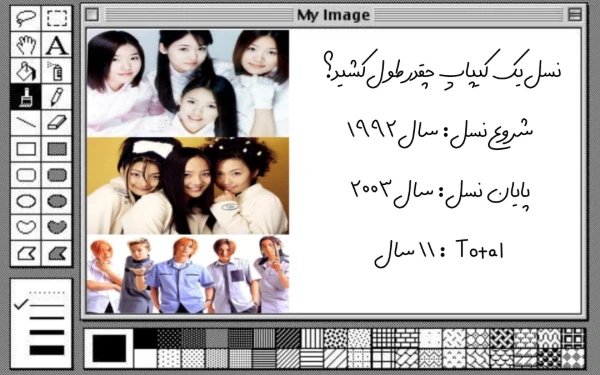Viewport: 600px width, 375px height.
Task: Choose the solid white pattern swatch
Action: coord(146,358)
